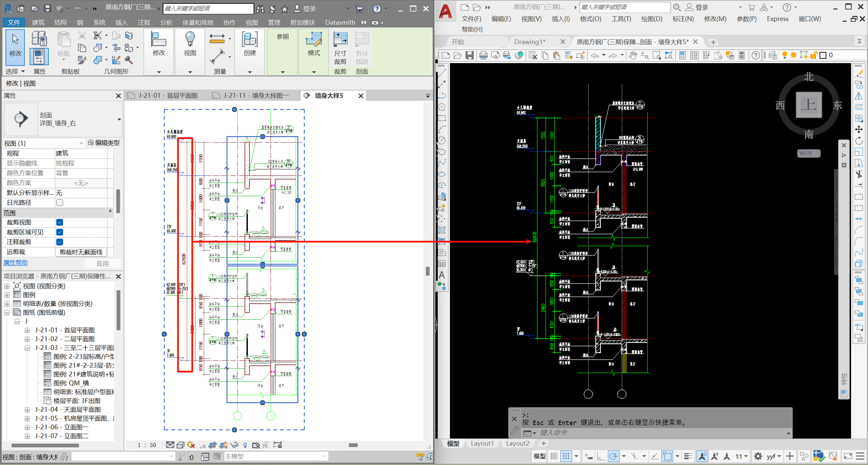Click the AutoCAD Print icon in toolbar
This screenshot has width=868, height=465.
[x=484, y=55]
